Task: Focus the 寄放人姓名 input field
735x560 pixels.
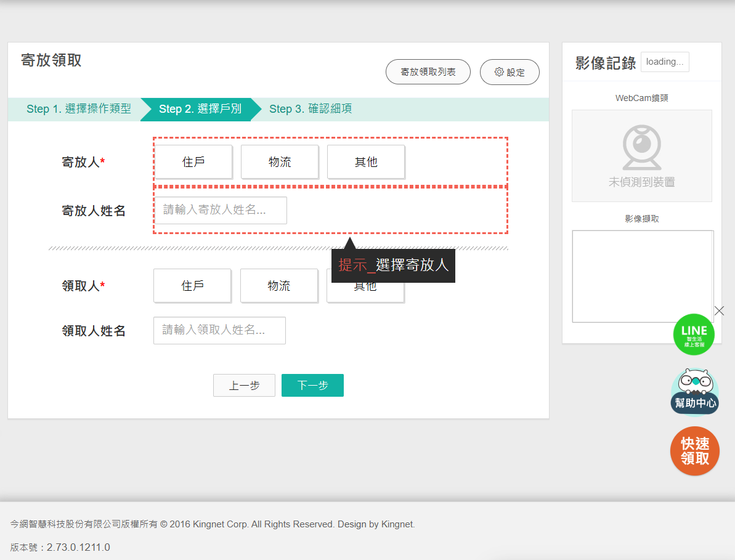Action: [220, 210]
